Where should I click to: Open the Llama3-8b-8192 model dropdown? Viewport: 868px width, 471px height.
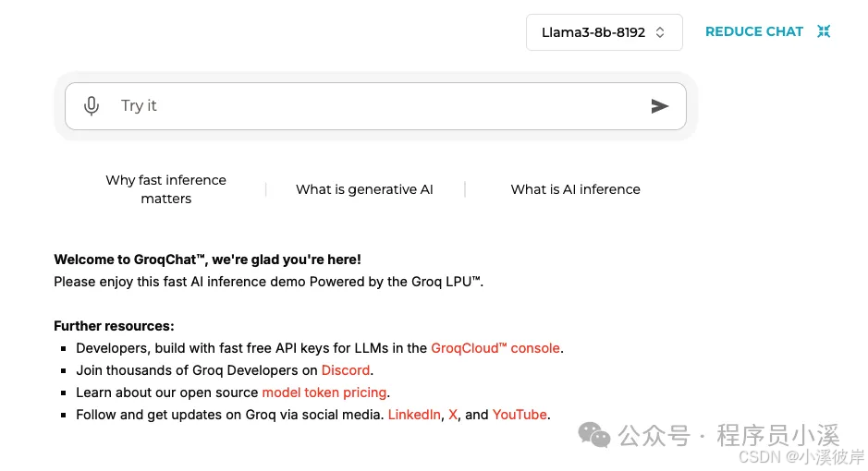click(604, 32)
